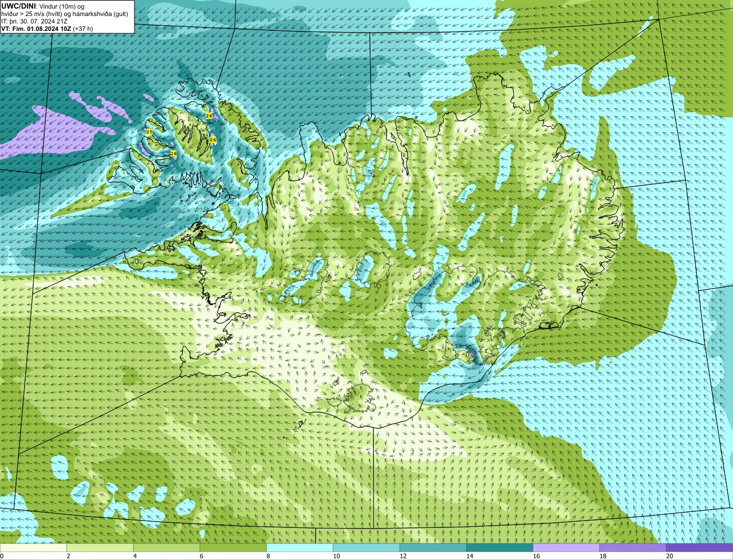This screenshot has width=733, height=560.
Task: Click the 'VT: Fim. 01.08.2024 10Z (+37 h)' line
Action: pos(47,29)
